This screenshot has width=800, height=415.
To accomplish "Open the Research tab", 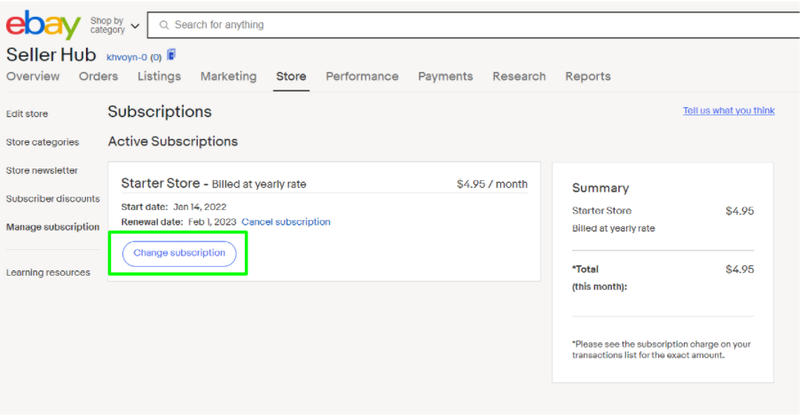I will [519, 77].
